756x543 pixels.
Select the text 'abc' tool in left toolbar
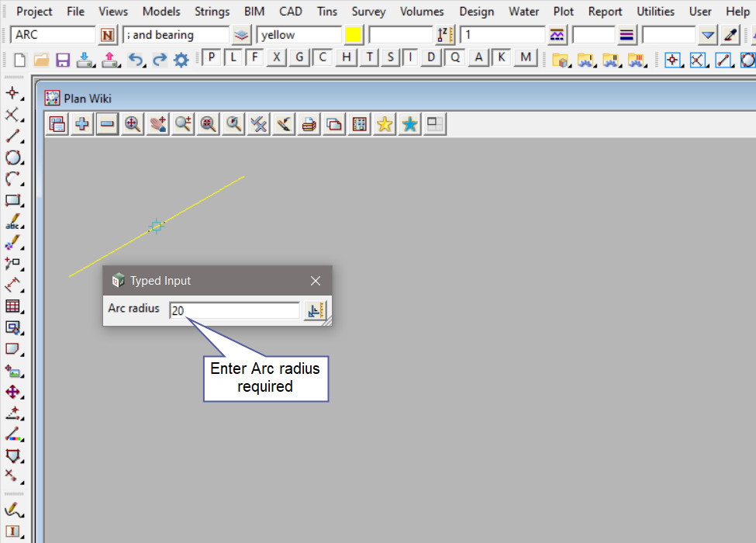point(12,222)
